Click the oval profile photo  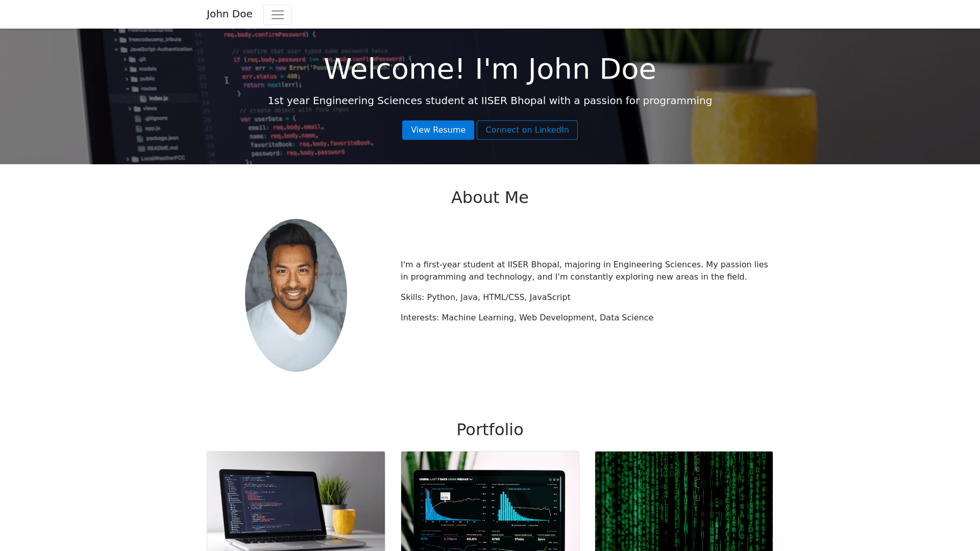(296, 295)
